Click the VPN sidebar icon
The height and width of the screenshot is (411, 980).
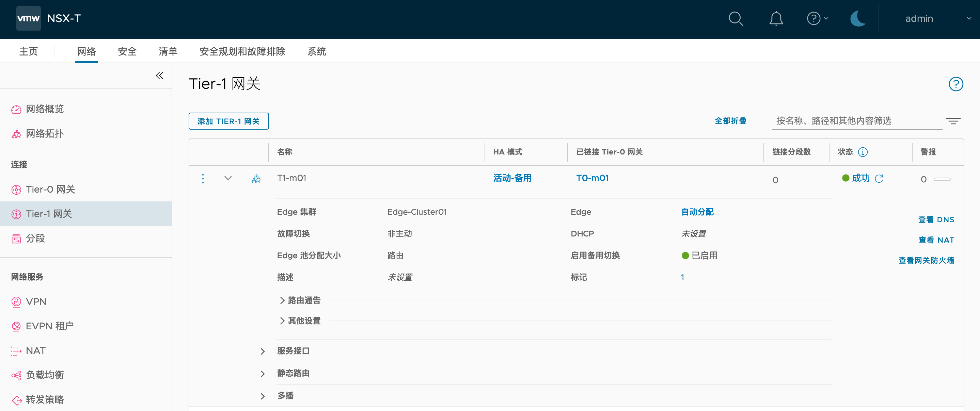pyautogui.click(x=16, y=302)
